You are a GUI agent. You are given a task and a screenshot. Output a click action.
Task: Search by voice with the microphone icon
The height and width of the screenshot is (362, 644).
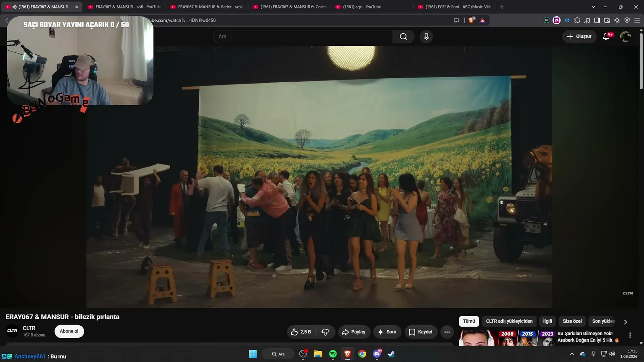click(x=426, y=36)
